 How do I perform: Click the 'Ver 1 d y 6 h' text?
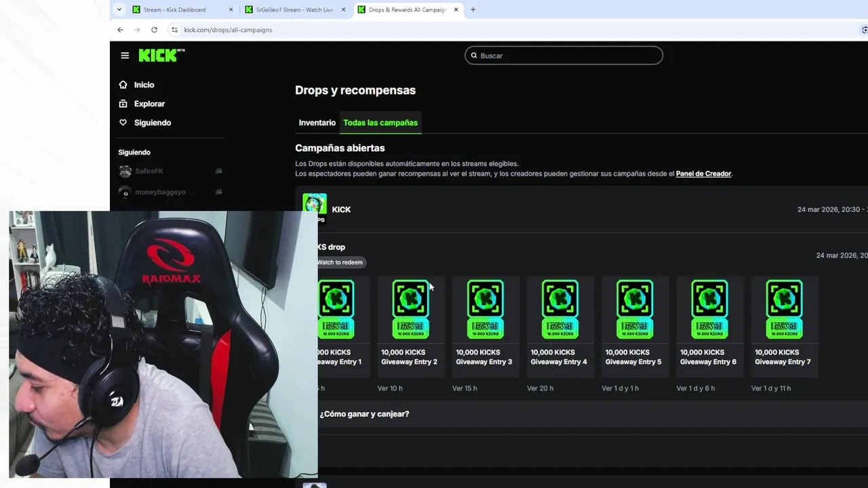pyautogui.click(x=695, y=388)
